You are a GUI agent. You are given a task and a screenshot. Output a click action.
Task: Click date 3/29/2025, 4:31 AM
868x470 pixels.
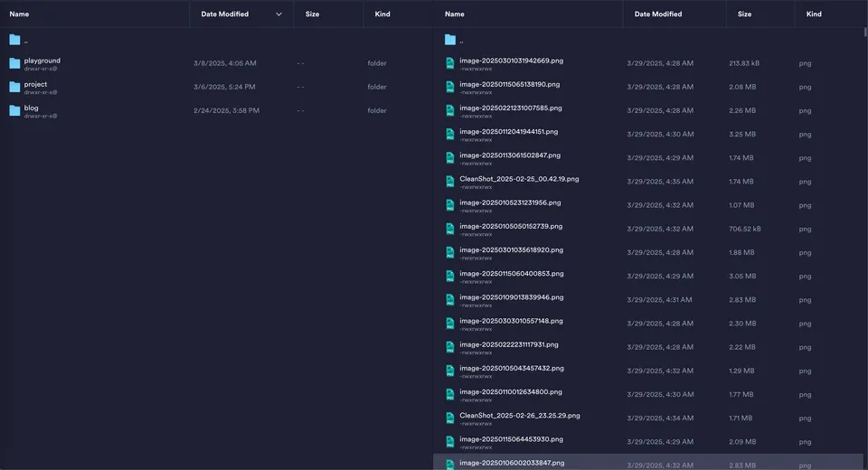[x=659, y=300]
